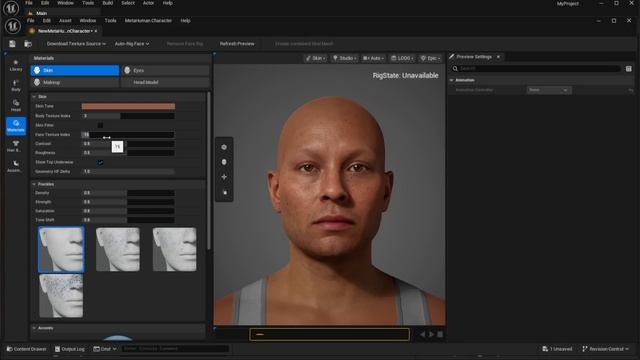Select the Skin materials button
This screenshot has height=360, width=640.
75,70
